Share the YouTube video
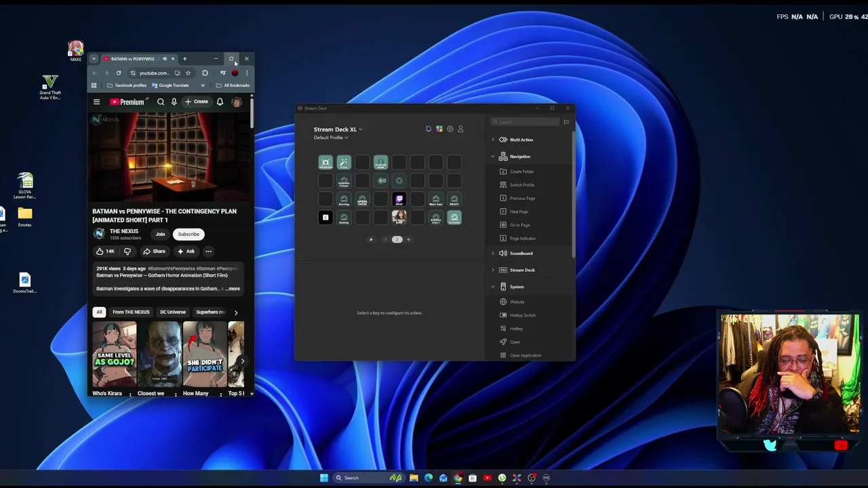Image resolution: width=868 pixels, height=488 pixels. click(154, 251)
